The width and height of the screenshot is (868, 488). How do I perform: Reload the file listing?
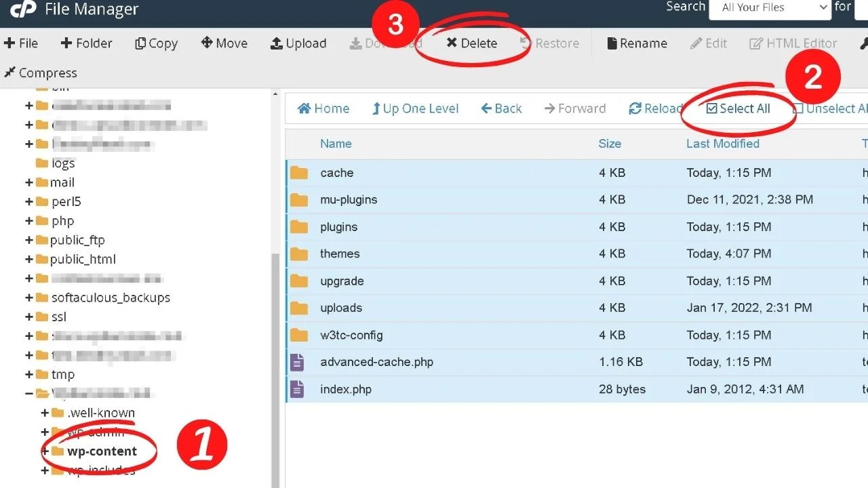click(x=655, y=108)
